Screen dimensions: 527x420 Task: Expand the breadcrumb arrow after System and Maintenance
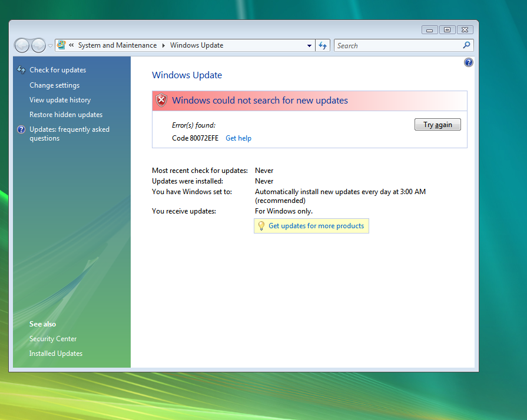tap(164, 45)
